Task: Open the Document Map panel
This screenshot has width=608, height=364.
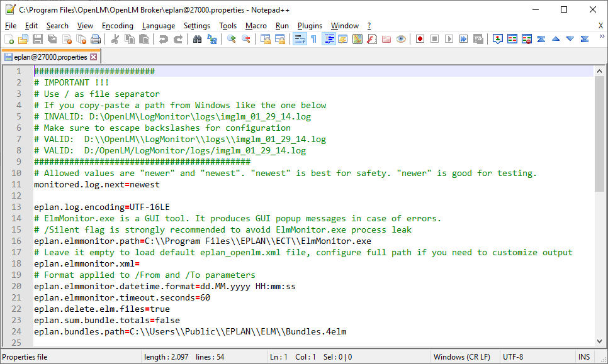Action: (329, 38)
